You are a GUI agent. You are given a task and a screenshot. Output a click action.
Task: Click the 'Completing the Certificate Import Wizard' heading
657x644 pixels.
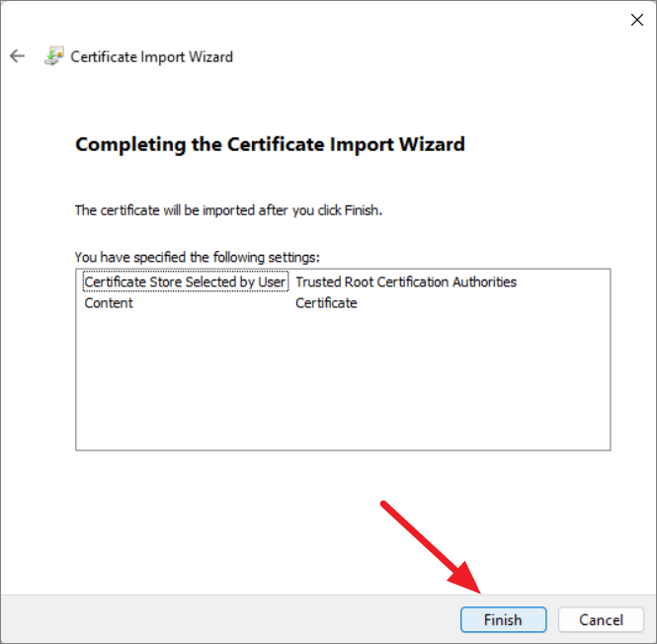pyautogui.click(x=270, y=144)
